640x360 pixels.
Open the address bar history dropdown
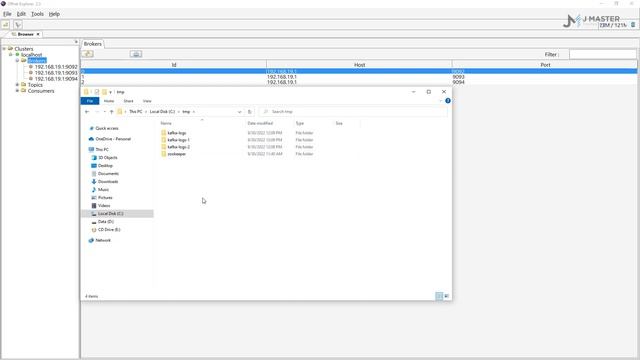click(240, 112)
